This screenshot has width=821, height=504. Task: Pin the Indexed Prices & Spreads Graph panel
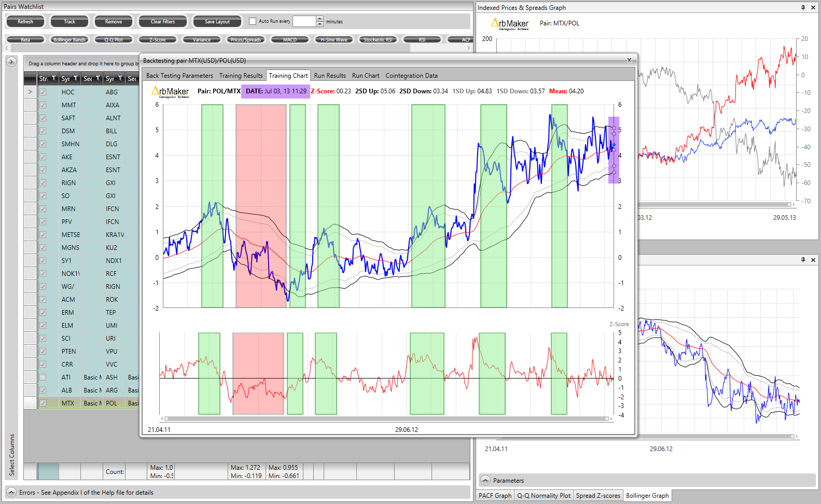(x=803, y=8)
